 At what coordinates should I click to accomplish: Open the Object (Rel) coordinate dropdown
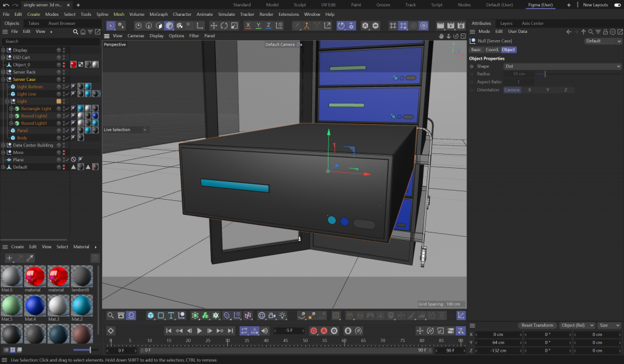[x=576, y=325]
